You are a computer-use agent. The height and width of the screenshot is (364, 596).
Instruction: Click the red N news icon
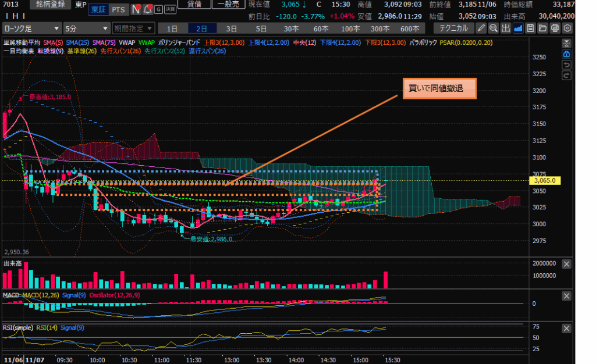coord(135,9)
